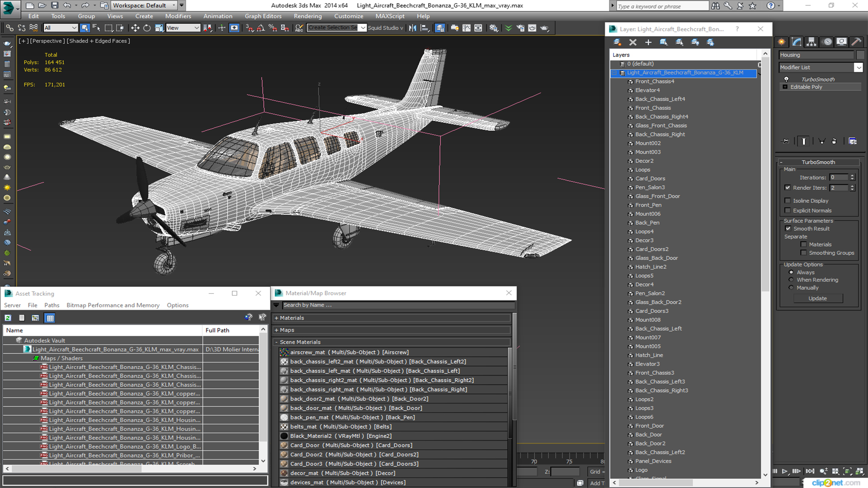Click the Render teapot icon

point(544,28)
